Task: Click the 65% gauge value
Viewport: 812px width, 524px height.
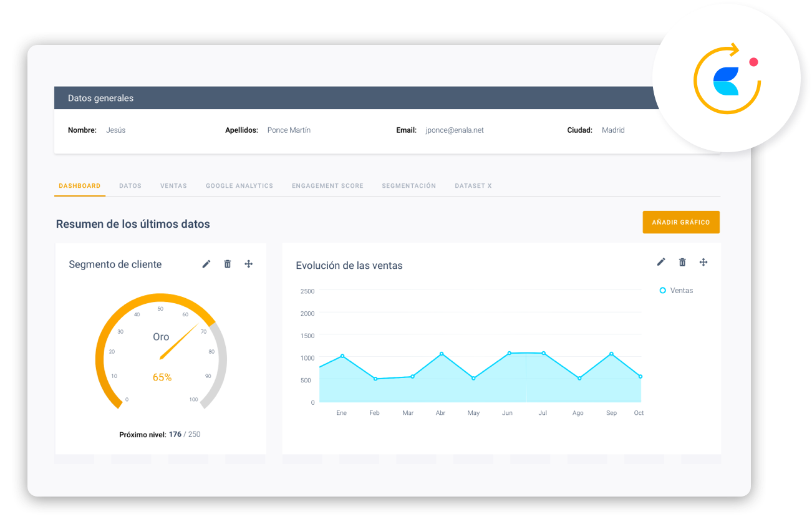Action: coord(162,377)
